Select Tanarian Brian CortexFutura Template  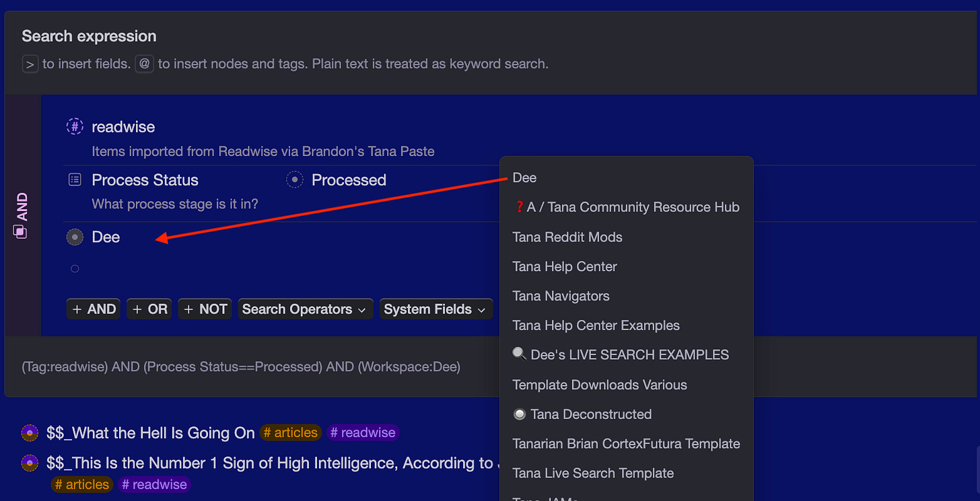click(x=626, y=444)
